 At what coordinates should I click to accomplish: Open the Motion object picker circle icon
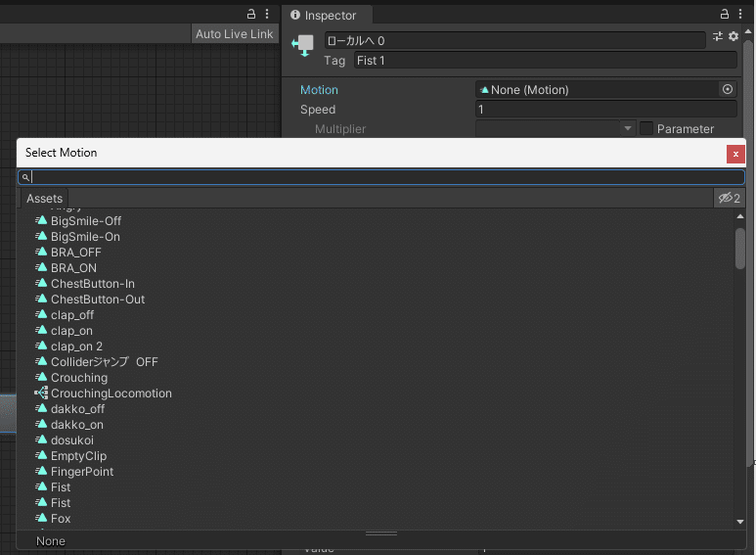click(x=727, y=89)
